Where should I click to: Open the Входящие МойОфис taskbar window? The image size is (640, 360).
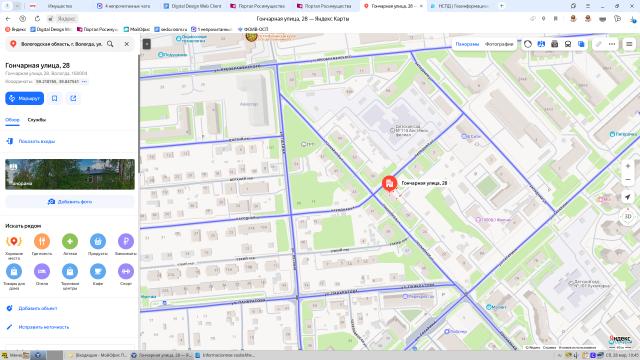97,355
